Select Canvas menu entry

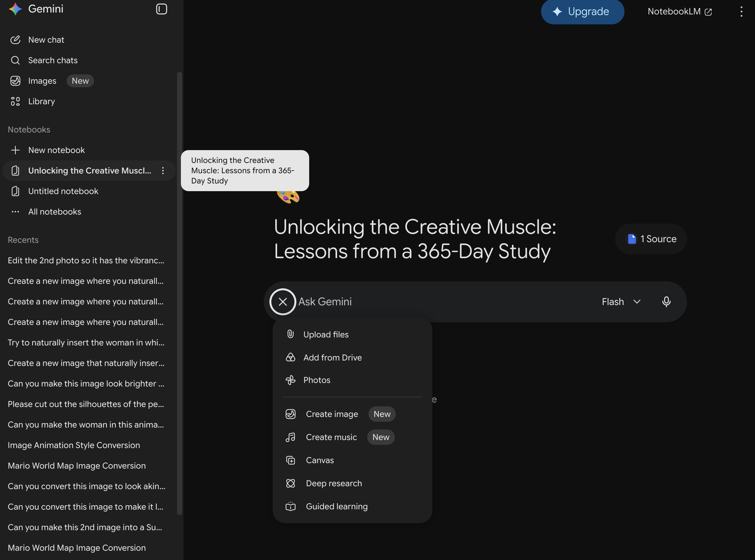tap(352, 460)
